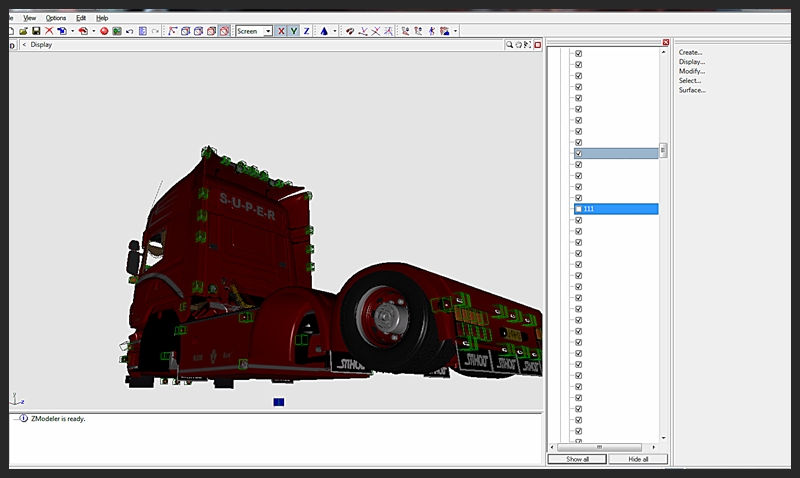Viewport: 800px width, 478px height.
Task: Click the object tree vertical scrollbar thumb
Action: (663, 151)
